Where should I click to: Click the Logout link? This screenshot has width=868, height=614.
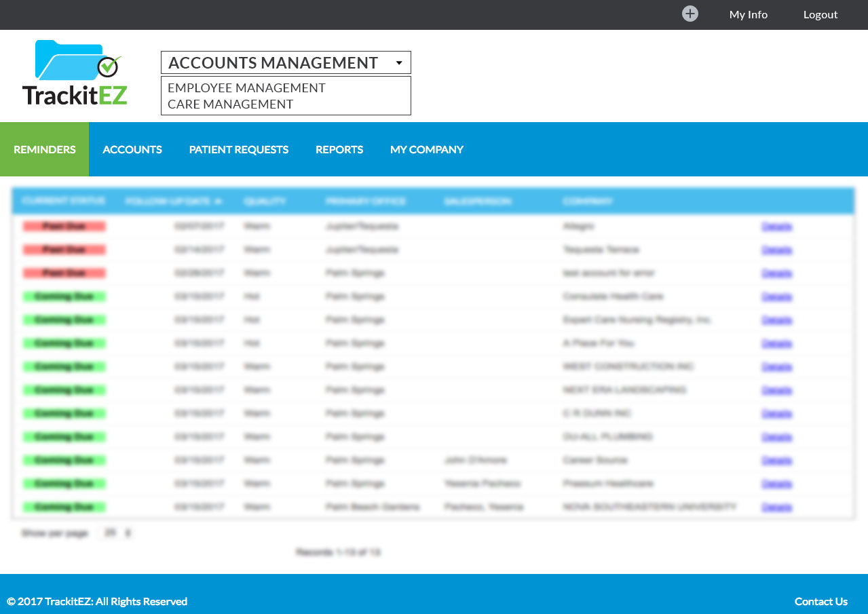coord(820,15)
